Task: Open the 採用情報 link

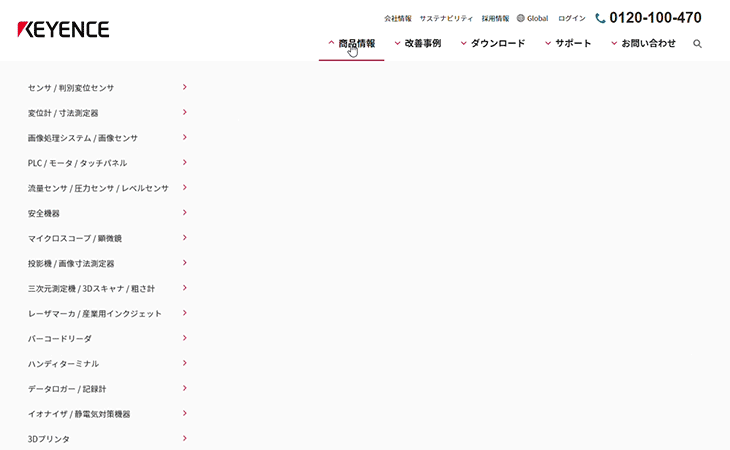Action: [x=495, y=18]
